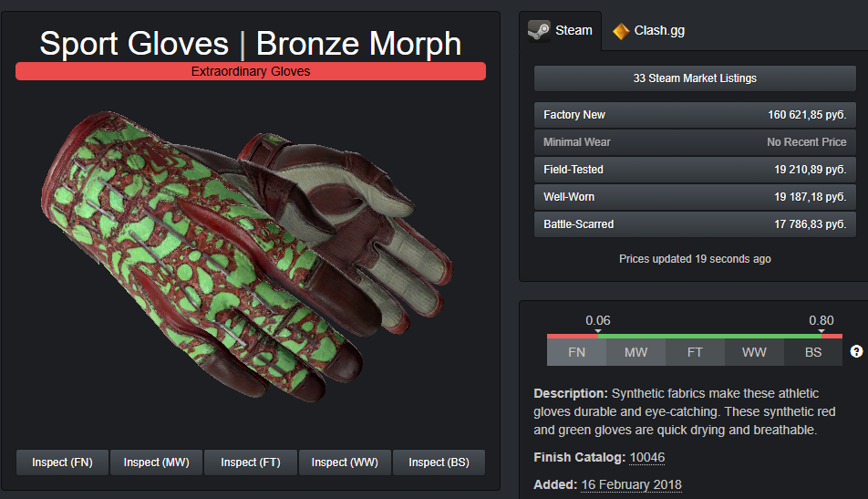
Task: Click the Steam logo icon
Action: tap(539, 31)
